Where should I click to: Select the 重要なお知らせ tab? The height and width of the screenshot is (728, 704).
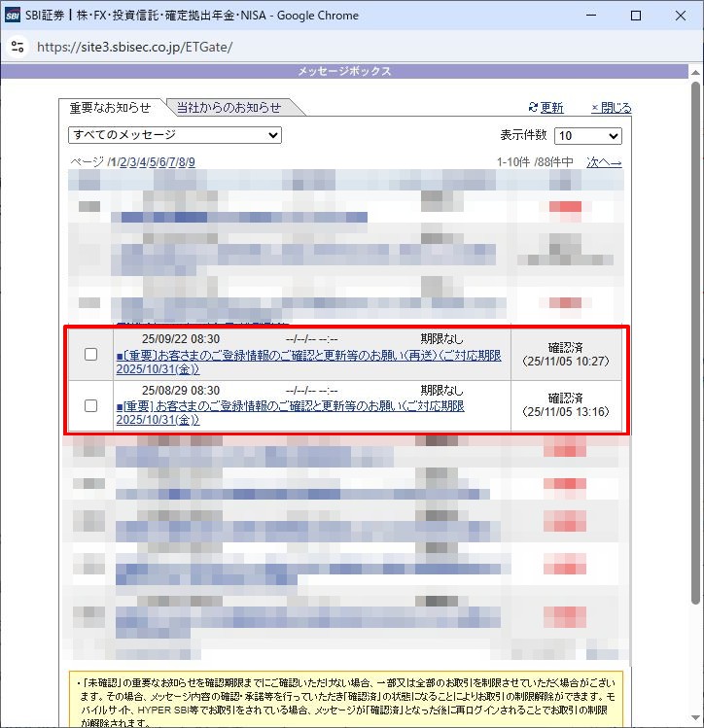(x=110, y=108)
